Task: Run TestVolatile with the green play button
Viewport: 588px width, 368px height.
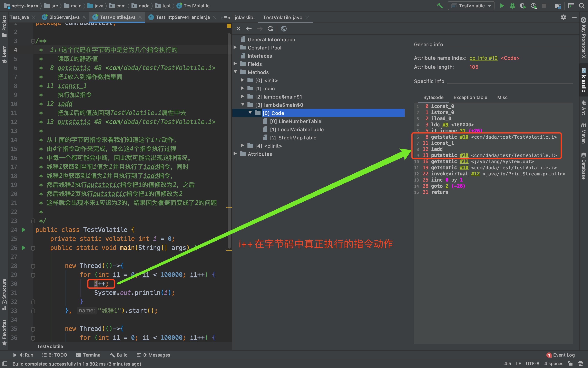Action: click(x=502, y=6)
